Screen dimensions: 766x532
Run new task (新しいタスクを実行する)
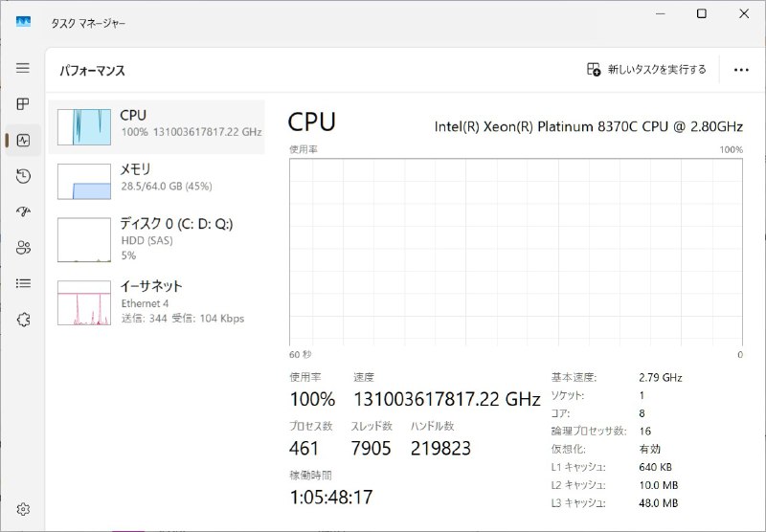pyautogui.click(x=646, y=69)
